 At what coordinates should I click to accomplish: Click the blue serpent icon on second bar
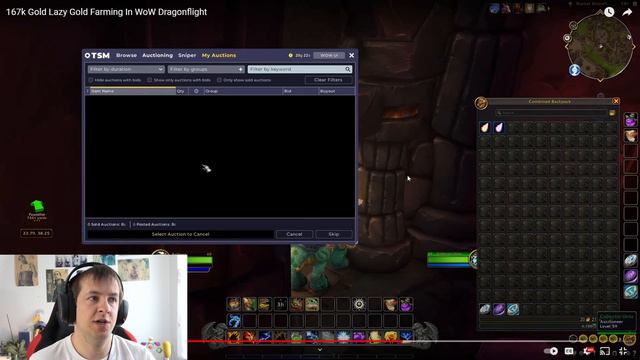[234, 321]
